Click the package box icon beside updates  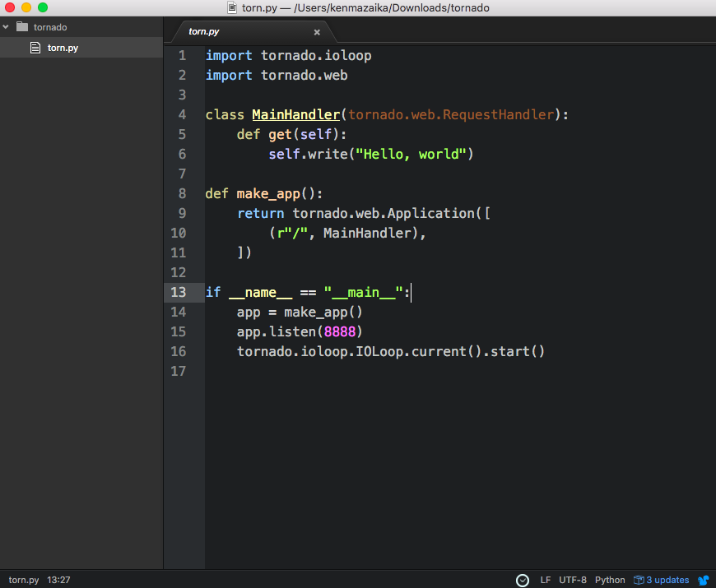639,580
